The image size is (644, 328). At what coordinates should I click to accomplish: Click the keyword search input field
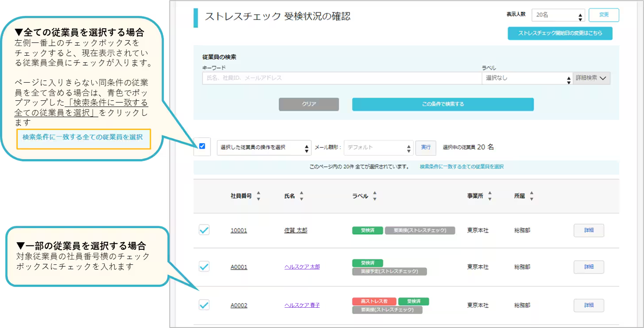342,78
